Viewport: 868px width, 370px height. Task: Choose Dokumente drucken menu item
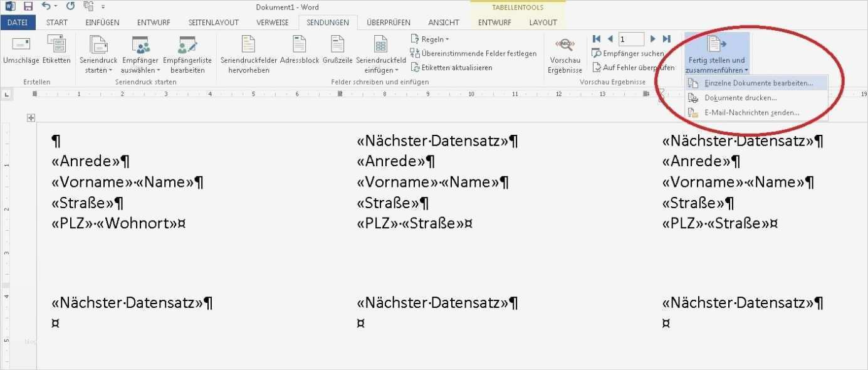(x=756, y=98)
